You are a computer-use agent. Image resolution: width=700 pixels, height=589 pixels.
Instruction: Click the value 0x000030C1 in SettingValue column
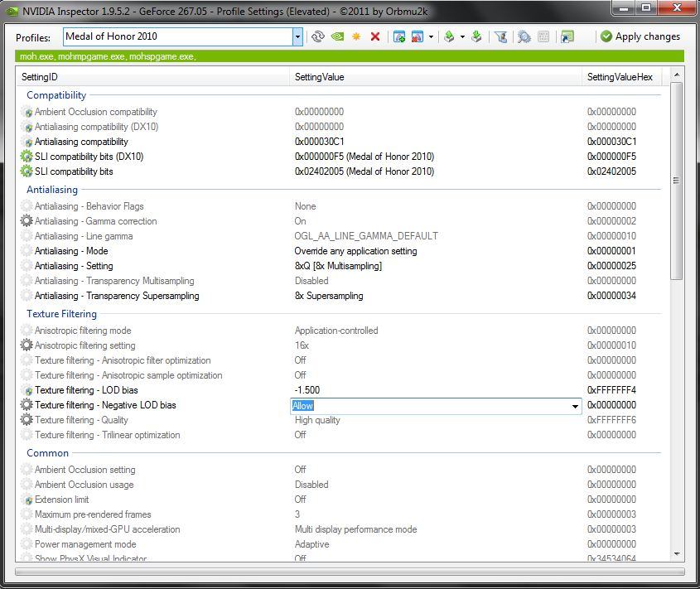click(319, 142)
